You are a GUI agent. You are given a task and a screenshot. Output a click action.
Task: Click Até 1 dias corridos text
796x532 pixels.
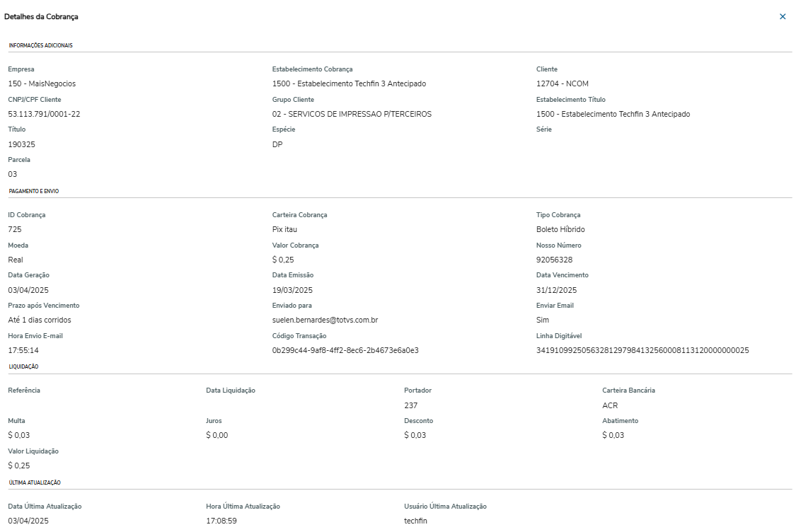40,320
